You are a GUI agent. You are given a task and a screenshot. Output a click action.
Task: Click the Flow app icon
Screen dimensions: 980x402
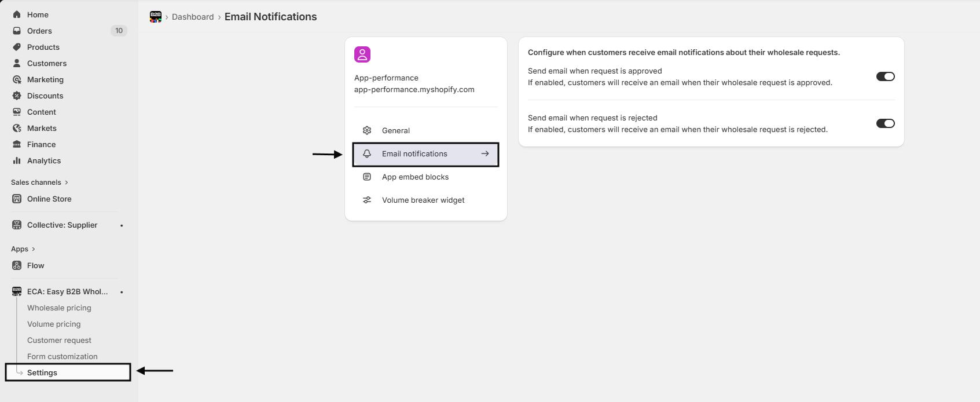click(17, 265)
